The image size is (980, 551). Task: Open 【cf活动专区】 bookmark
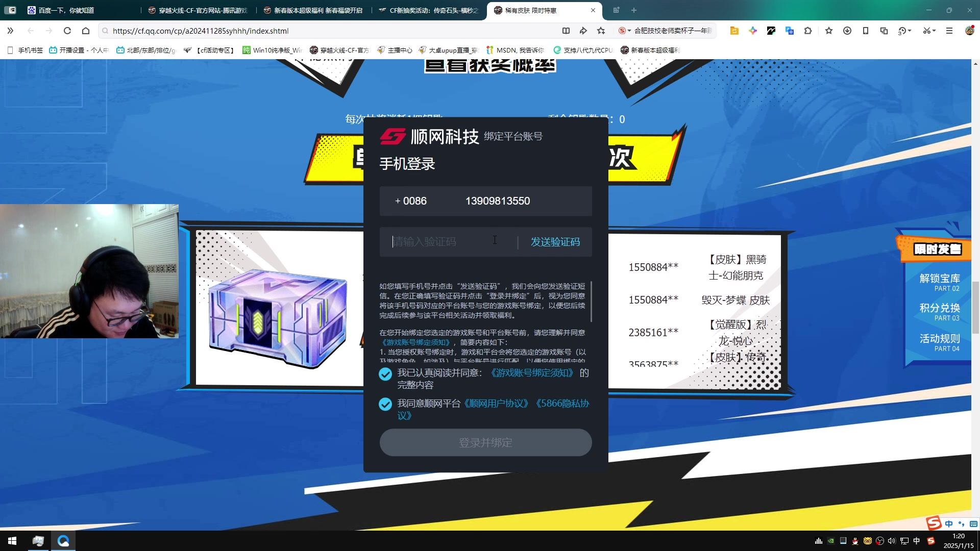coord(209,50)
